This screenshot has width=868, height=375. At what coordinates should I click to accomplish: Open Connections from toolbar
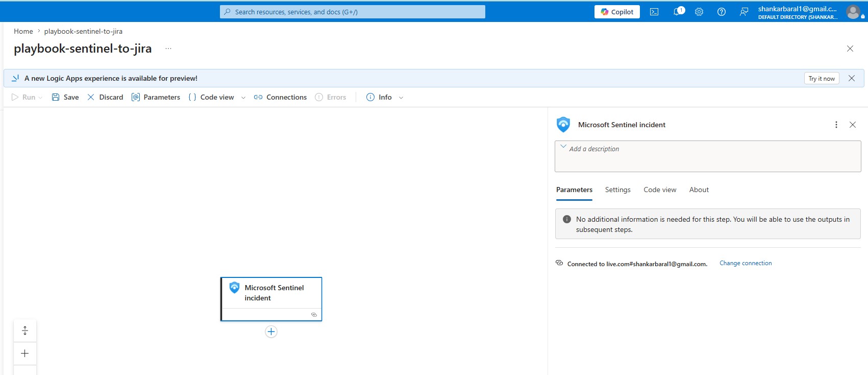tap(280, 97)
